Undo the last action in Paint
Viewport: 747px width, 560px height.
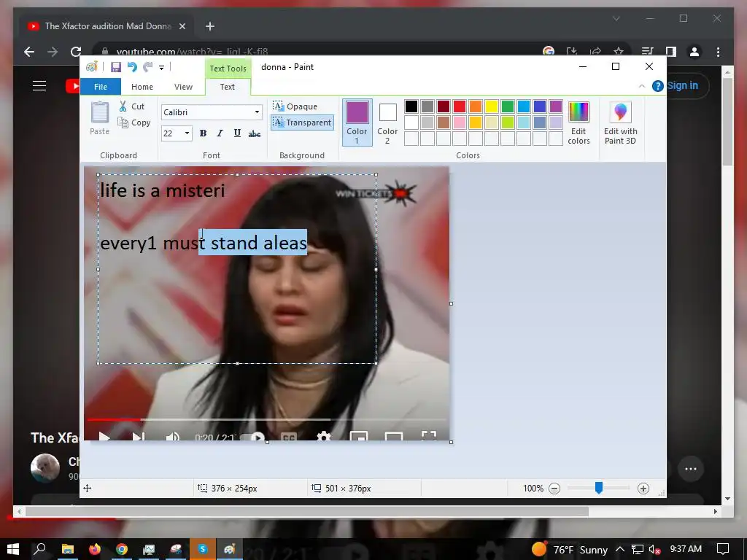[132, 67]
